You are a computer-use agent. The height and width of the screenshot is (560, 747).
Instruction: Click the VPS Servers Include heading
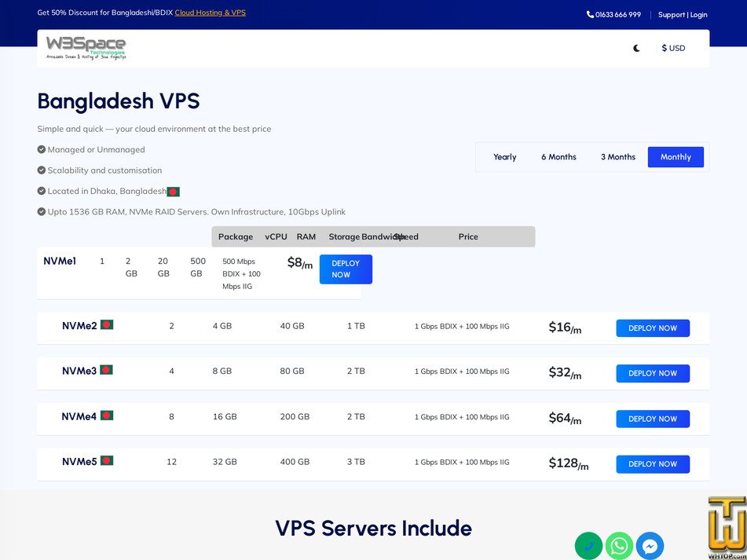(x=374, y=528)
